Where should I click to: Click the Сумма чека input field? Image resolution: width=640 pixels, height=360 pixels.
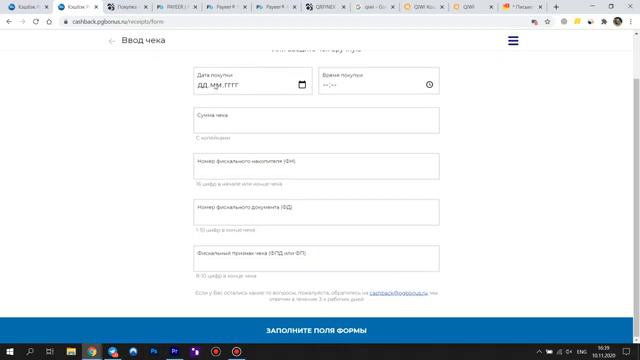pos(316,120)
